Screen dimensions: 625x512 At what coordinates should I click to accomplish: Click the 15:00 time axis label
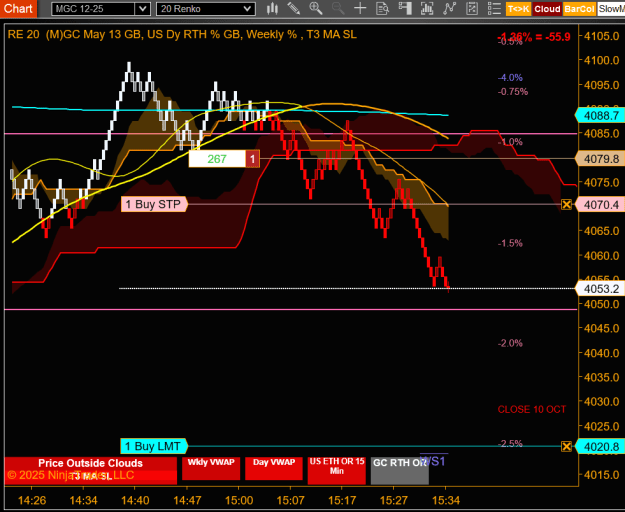click(x=239, y=500)
